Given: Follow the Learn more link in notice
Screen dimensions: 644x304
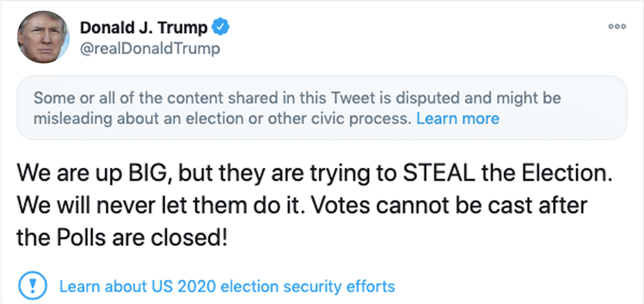Looking at the screenshot, I should [457, 119].
